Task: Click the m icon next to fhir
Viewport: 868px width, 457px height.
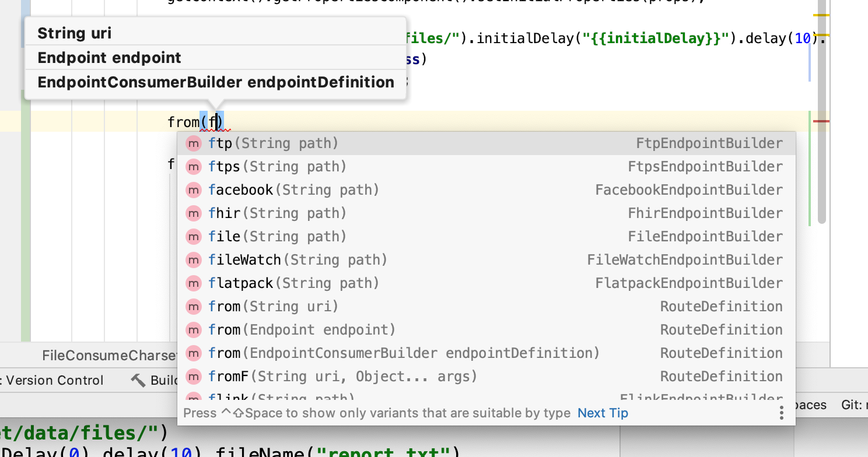Action: (x=193, y=213)
